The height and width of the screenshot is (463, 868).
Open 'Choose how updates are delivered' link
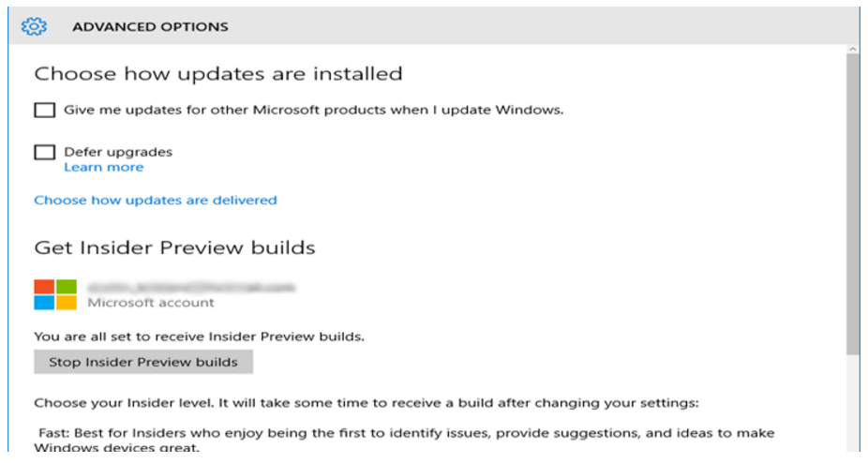click(x=155, y=200)
